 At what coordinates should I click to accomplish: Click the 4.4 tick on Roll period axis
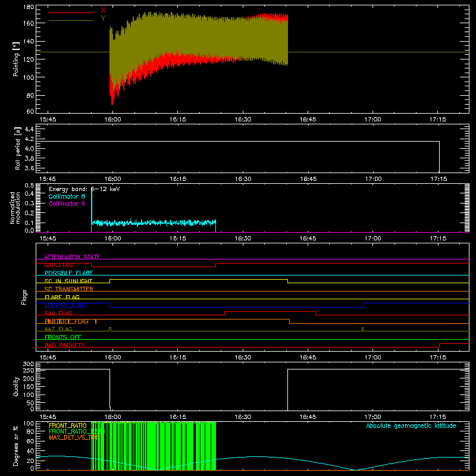pos(29,129)
